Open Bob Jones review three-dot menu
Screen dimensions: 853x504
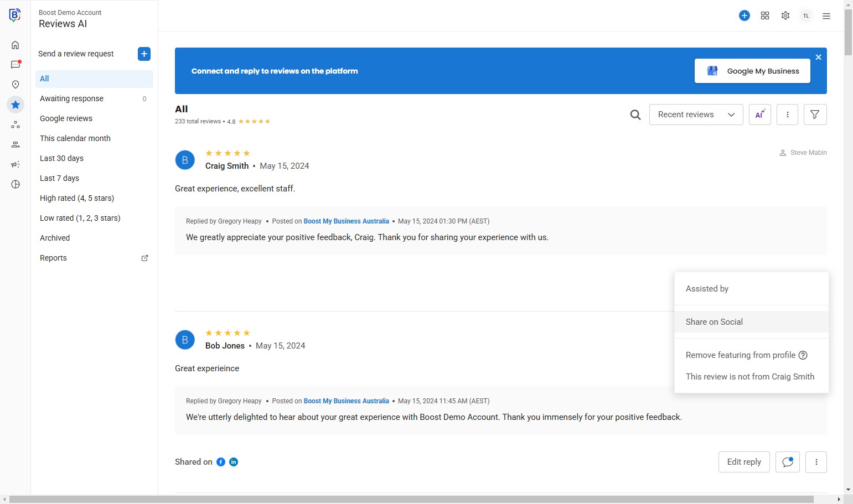(x=816, y=462)
